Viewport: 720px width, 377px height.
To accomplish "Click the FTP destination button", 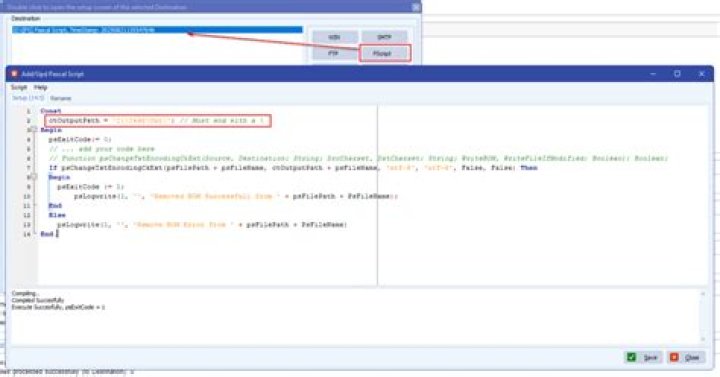I will pyautogui.click(x=334, y=54).
